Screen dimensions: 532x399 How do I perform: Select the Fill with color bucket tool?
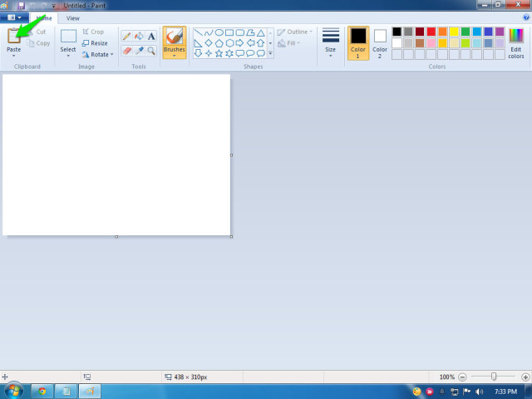coord(139,36)
